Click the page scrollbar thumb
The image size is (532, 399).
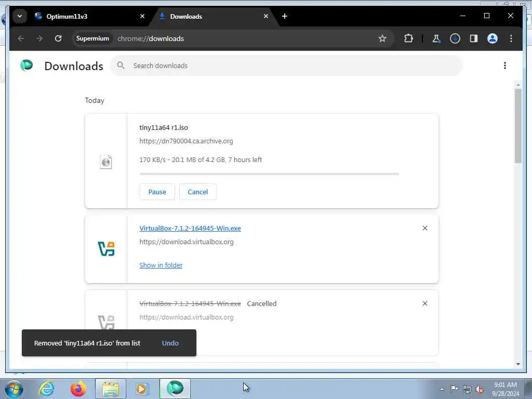click(518, 126)
